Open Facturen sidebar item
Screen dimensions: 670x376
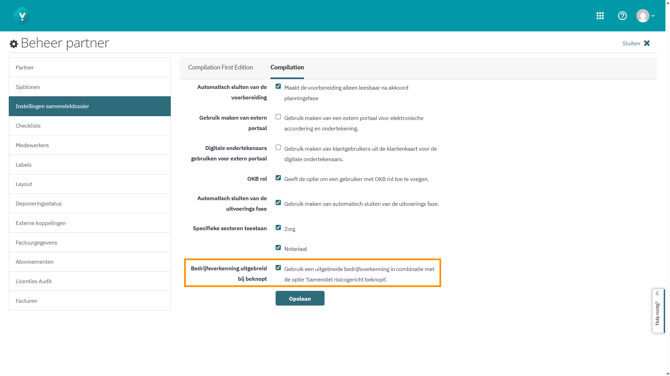90,301
